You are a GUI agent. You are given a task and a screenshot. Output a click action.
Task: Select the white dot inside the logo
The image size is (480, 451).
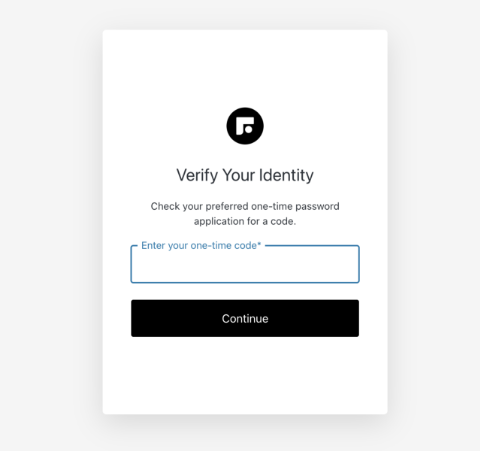tap(248, 130)
